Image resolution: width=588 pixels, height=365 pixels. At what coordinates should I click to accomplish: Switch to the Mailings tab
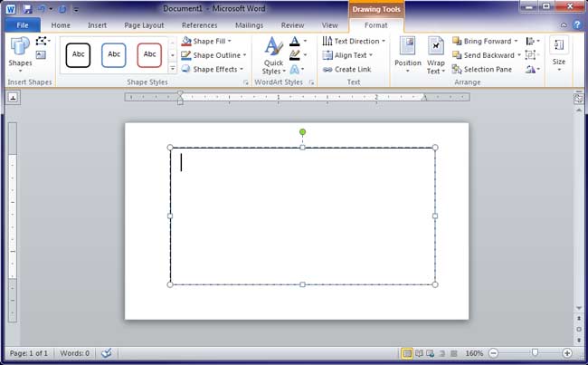(x=249, y=25)
